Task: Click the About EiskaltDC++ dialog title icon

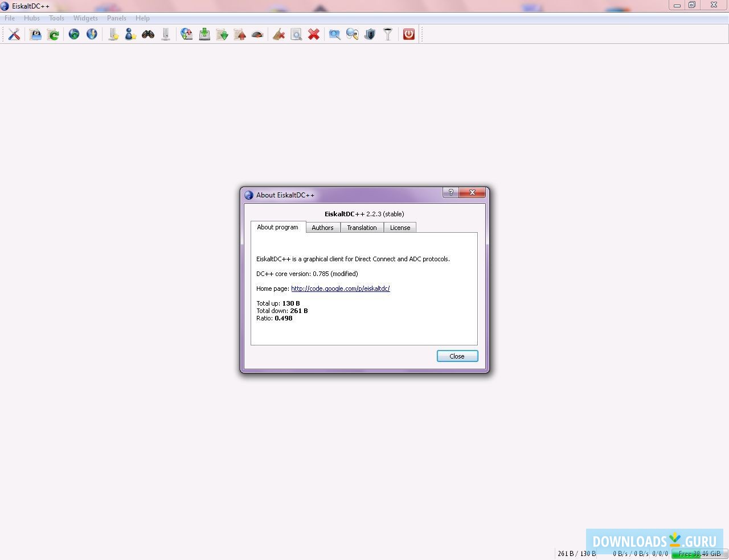Action: point(249,195)
